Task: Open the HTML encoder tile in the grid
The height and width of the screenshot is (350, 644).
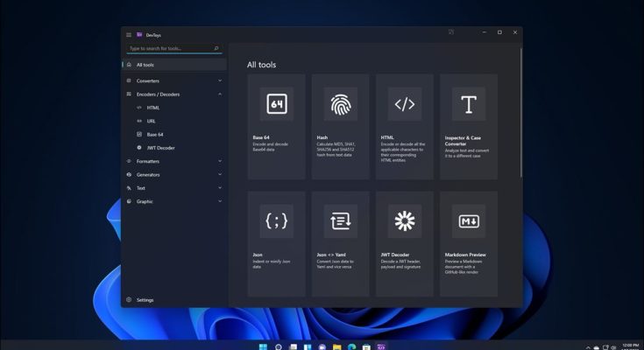Action: tap(404, 126)
